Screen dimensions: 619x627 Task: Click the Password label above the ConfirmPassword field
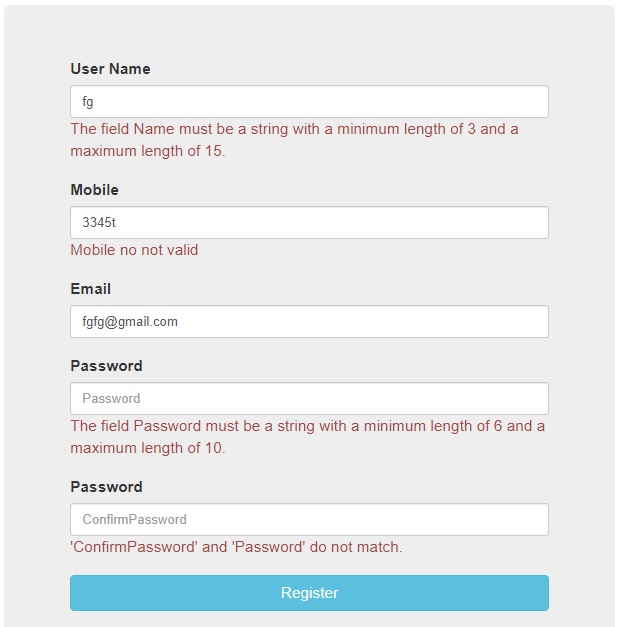107,487
